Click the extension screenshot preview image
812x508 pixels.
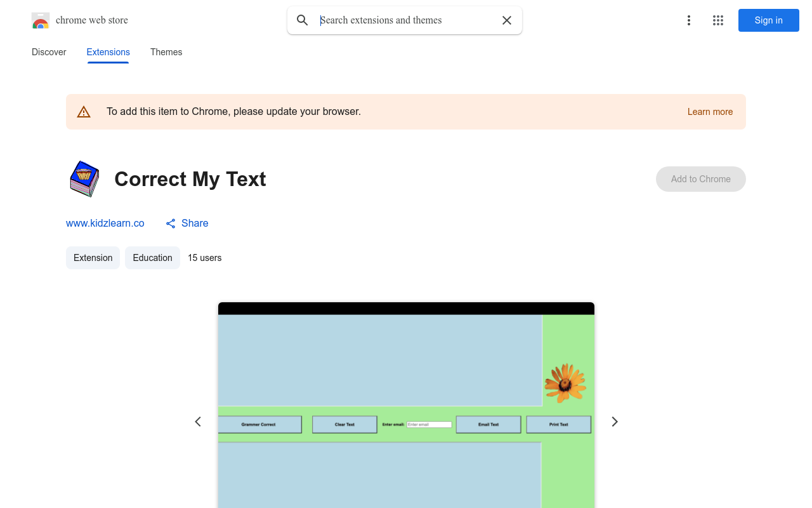point(406,405)
